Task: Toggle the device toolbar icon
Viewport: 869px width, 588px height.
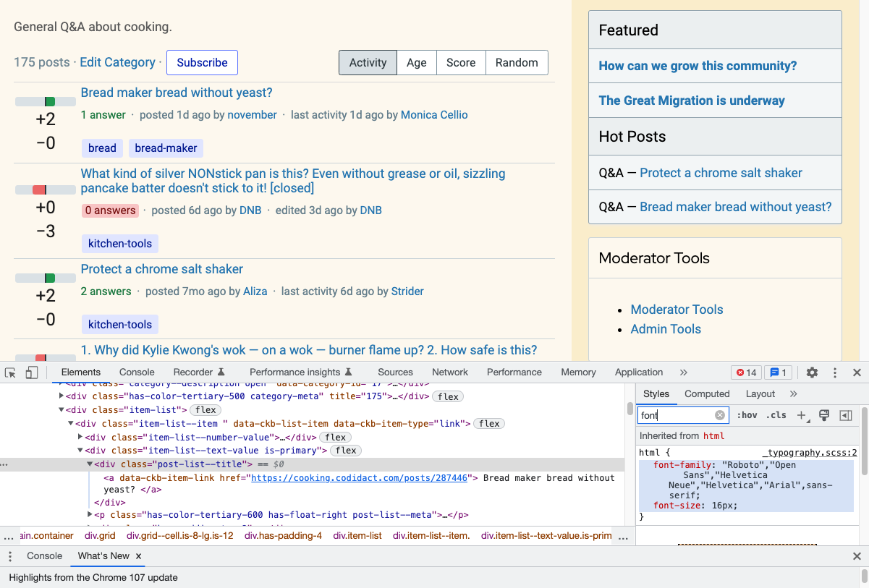Action: coord(32,372)
